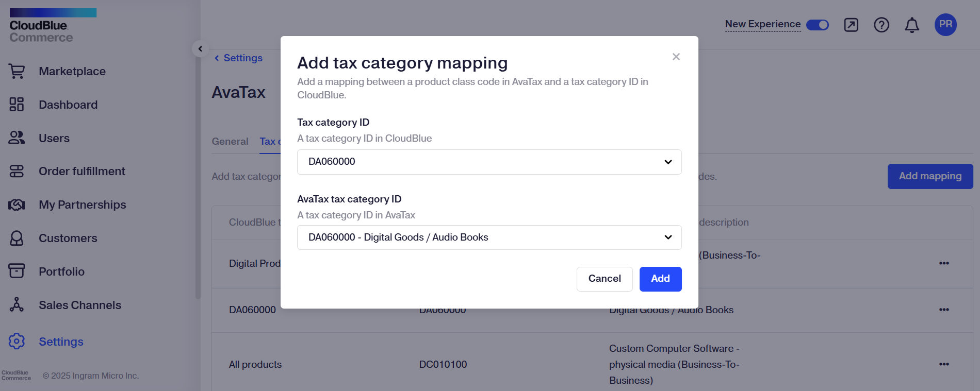The height and width of the screenshot is (391, 980).
Task: Open the Marketplace section from sidebar
Action: (17, 71)
